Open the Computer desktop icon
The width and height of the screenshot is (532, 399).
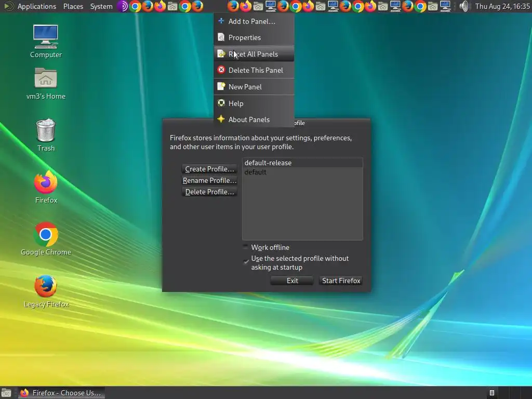click(46, 41)
